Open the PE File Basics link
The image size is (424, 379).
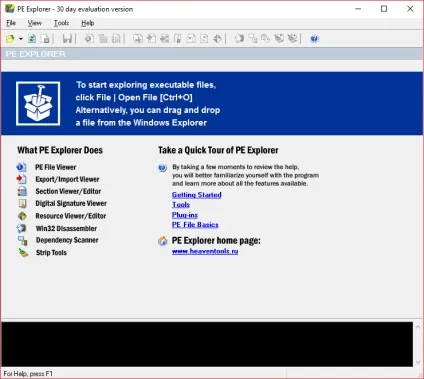(195, 225)
